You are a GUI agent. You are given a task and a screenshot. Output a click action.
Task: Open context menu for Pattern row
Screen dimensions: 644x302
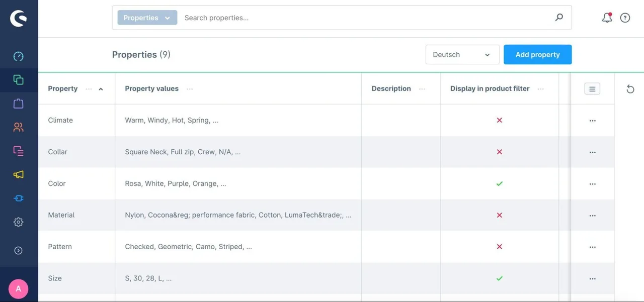click(593, 247)
